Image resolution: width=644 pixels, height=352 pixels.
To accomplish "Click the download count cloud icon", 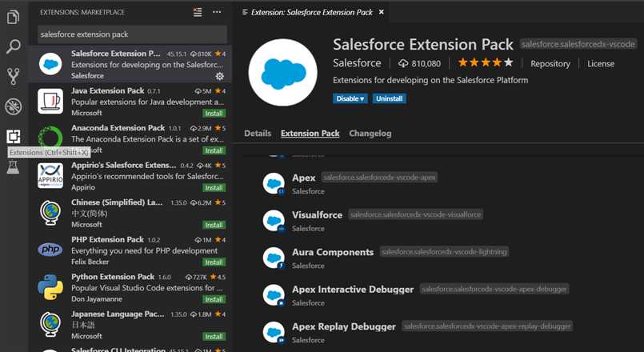I will point(403,64).
